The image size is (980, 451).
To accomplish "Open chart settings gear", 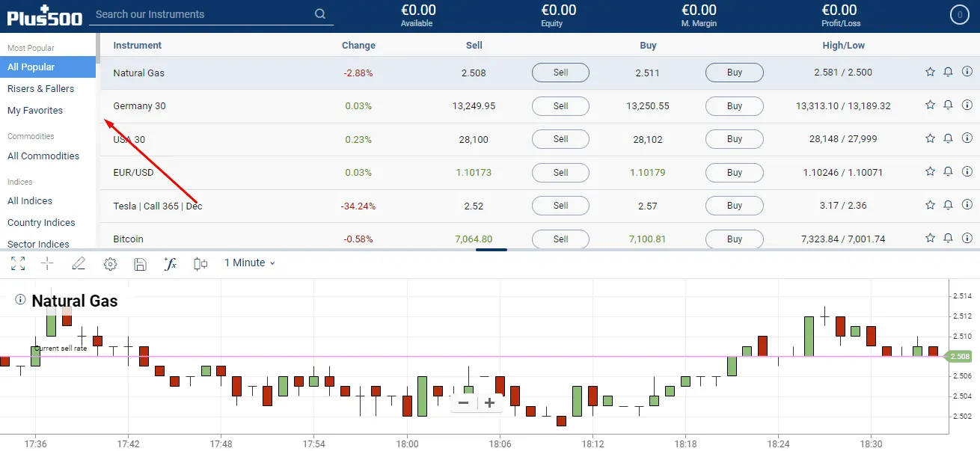I will [x=110, y=263].
